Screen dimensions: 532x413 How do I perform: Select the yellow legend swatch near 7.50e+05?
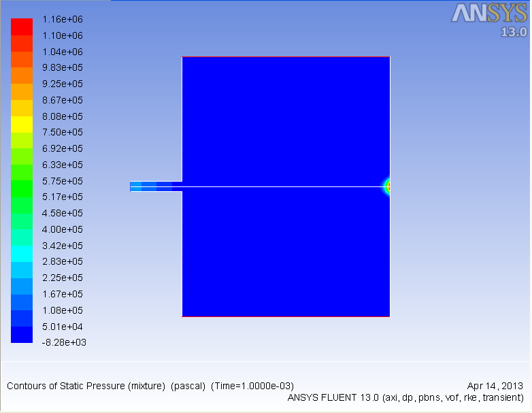pyautogui.click(x=21, y=124)
